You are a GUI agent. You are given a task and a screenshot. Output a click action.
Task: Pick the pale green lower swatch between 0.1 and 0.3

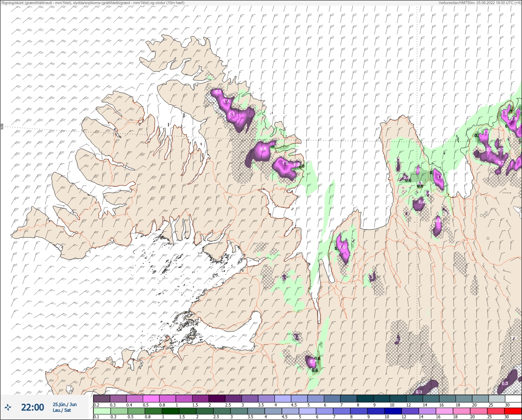[102, 411]
